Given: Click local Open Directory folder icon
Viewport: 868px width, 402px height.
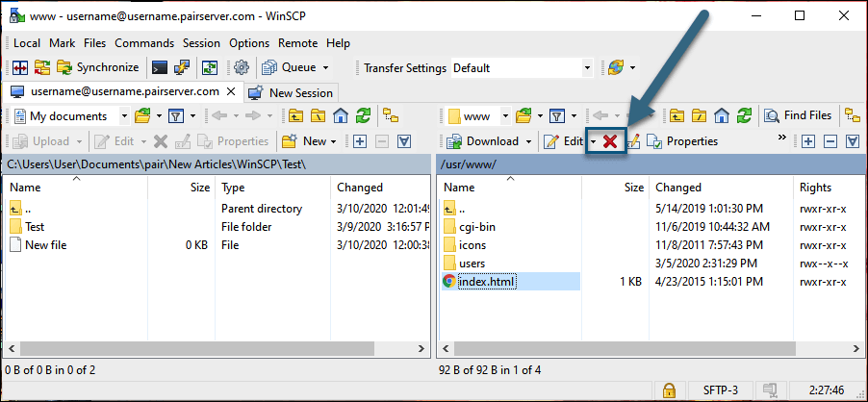Looking at the screenshot, I should point(142,116).
